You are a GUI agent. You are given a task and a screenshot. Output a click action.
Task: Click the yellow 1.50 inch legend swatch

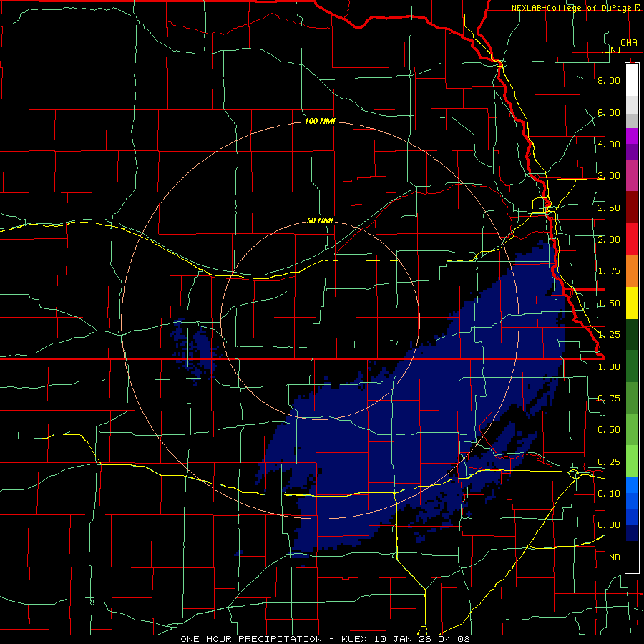pyautogui.click(x=632, y=303)
